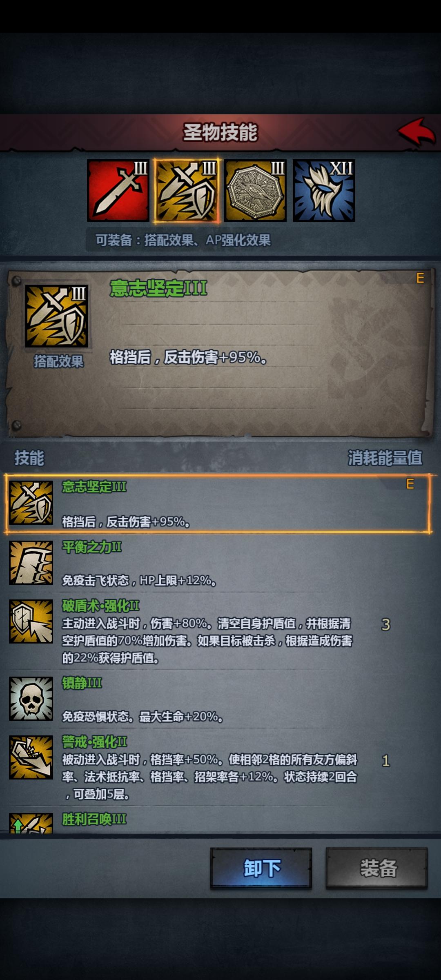Choose the 意志坚定III row in the skill list
The width and height of the screenshot is (441, 980).
point(218,503)
